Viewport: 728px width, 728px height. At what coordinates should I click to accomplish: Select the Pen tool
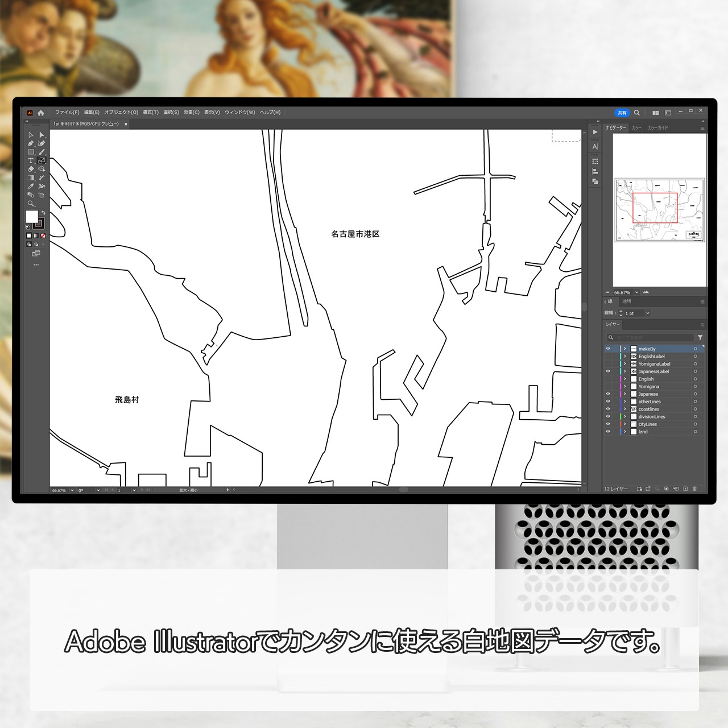[31, 143]
